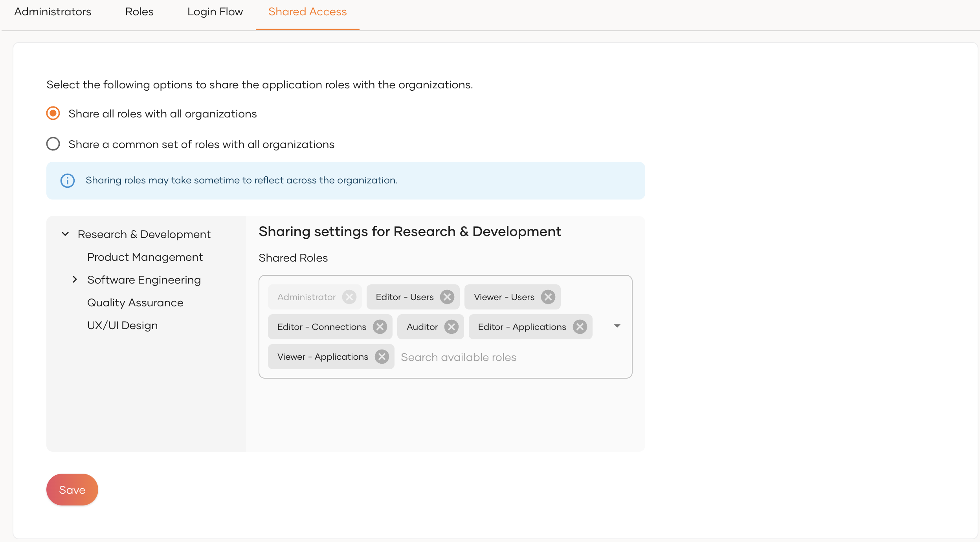Select Quality Assurance in the tree
This screenshot has height=542, width=980.
pos(136,303)
